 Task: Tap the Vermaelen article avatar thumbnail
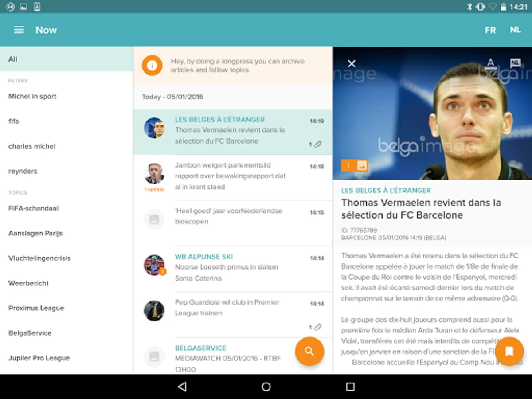(154, 128)
